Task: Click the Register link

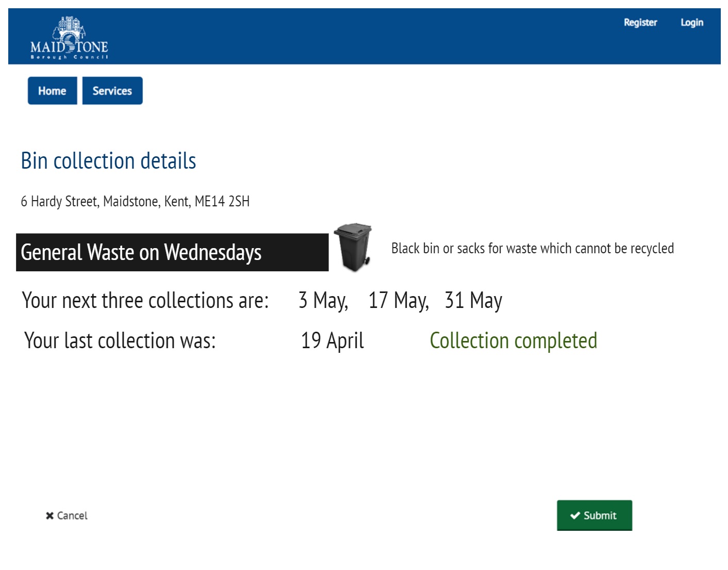Action: pyautogui.click(x=640, y=23)
